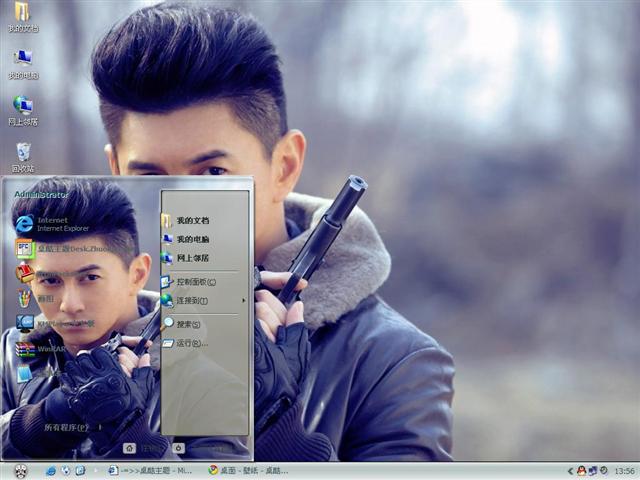Viewport: 640px width, 480px height.
Task: Click Administrator user name
Action: coord(41,195)
